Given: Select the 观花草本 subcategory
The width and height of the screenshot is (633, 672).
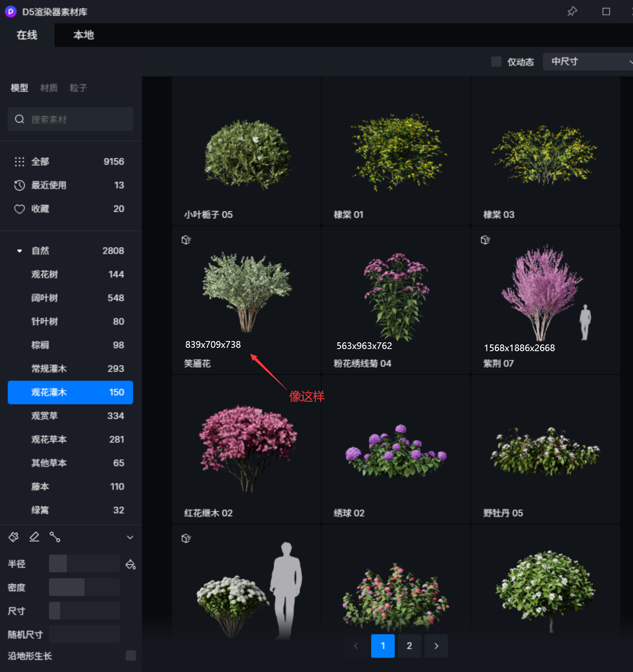Looking at the screenshot, I should 70,440.
